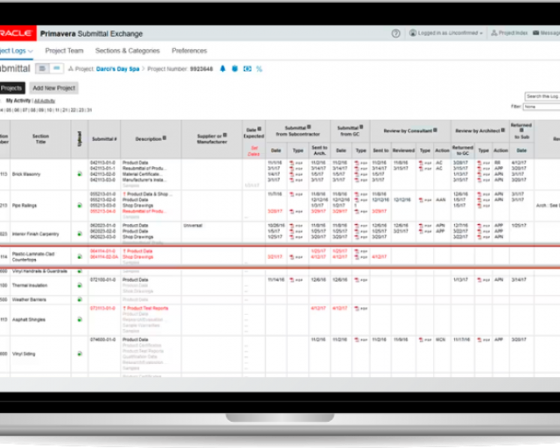This screenshot has width=560, height=448.
Task: Click the Universal supplier cell
Action: click(x=193, y=226)
